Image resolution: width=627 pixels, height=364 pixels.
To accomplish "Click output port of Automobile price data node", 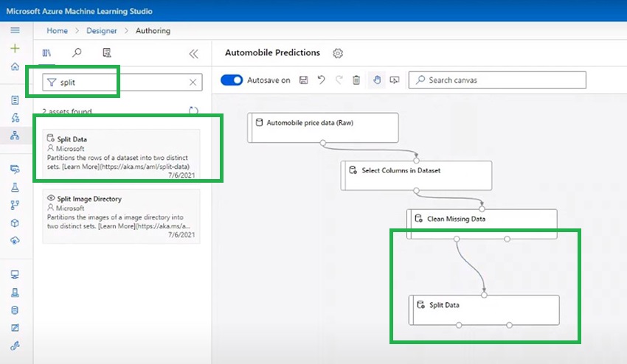I will (322, 143).
